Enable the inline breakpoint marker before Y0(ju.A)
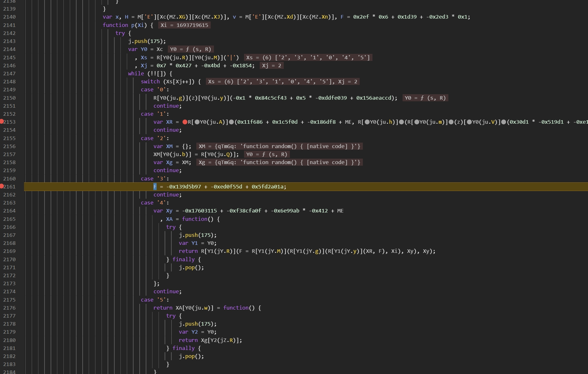The image size is (588, 374). 197,122
